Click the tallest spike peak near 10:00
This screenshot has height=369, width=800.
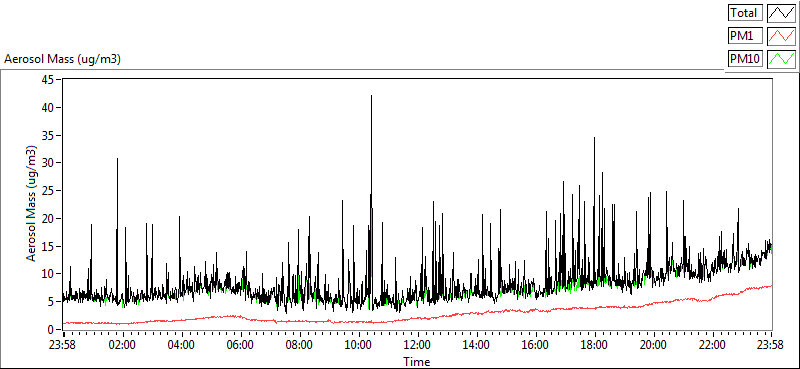pos(371,96)
